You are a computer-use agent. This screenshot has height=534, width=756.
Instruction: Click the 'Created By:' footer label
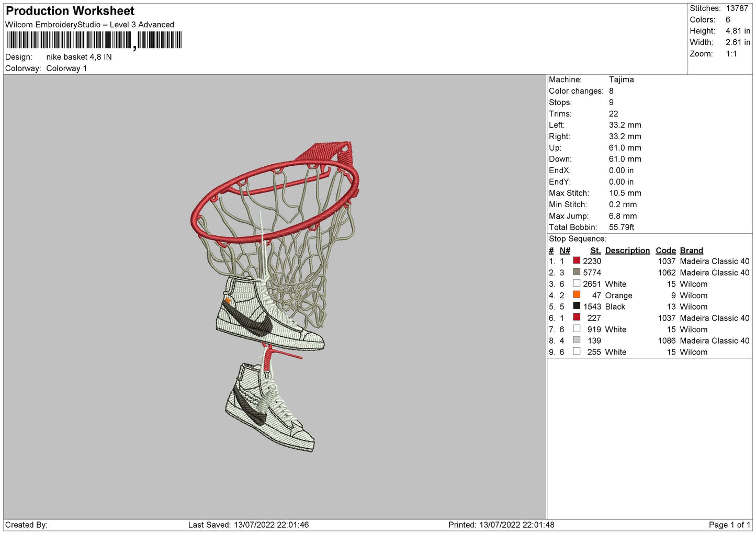point(26,525)
